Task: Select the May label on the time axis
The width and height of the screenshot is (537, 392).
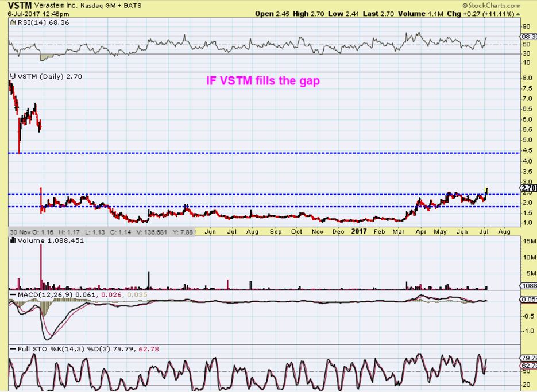Action: [x=441, y=232]
